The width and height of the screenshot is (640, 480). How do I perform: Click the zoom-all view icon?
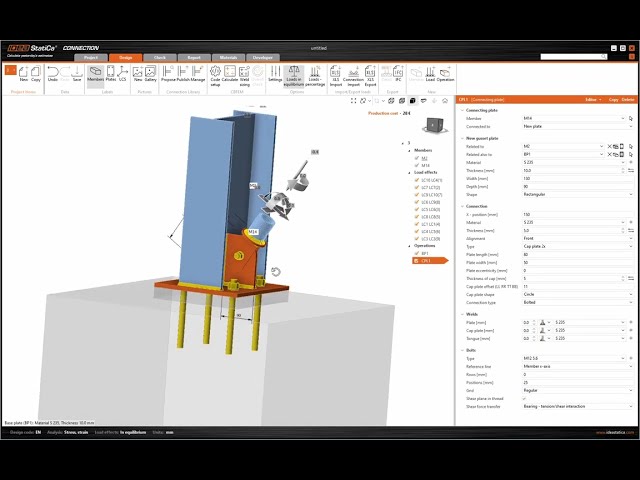(x=353, y=101)
